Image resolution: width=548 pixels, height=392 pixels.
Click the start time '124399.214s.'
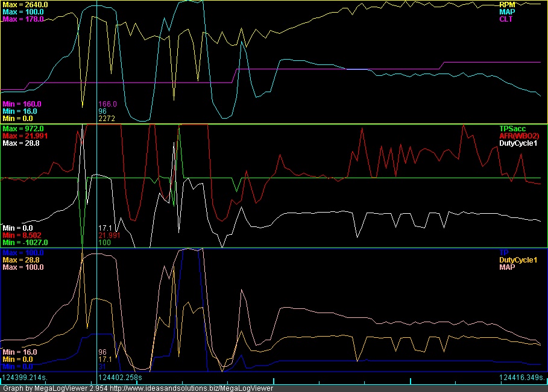tap(25, 378)
